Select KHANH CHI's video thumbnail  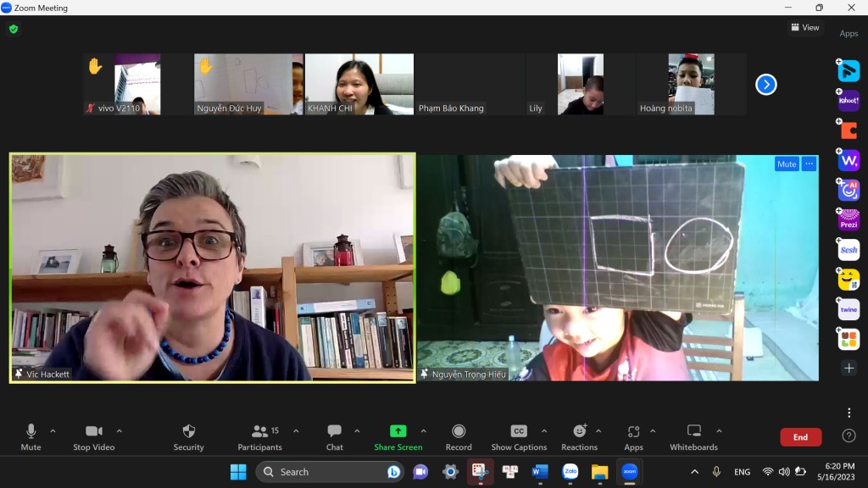pyautogui.click(x=359, y=84)
